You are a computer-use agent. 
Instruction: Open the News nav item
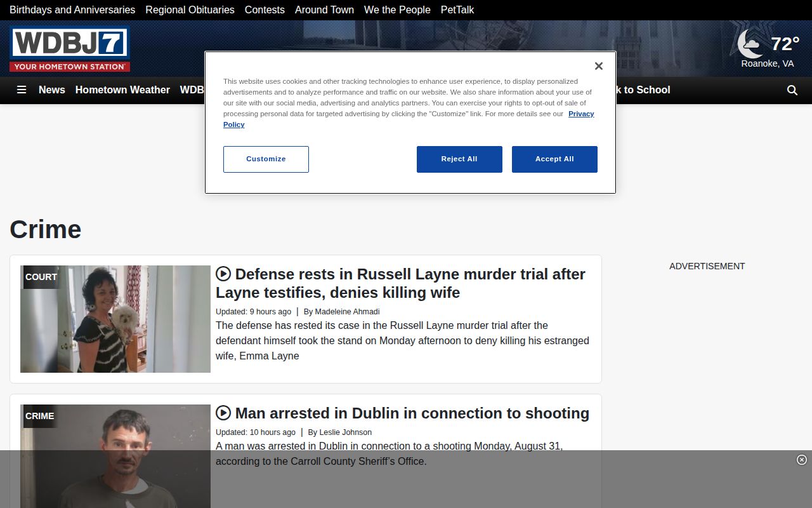(52, 90)
